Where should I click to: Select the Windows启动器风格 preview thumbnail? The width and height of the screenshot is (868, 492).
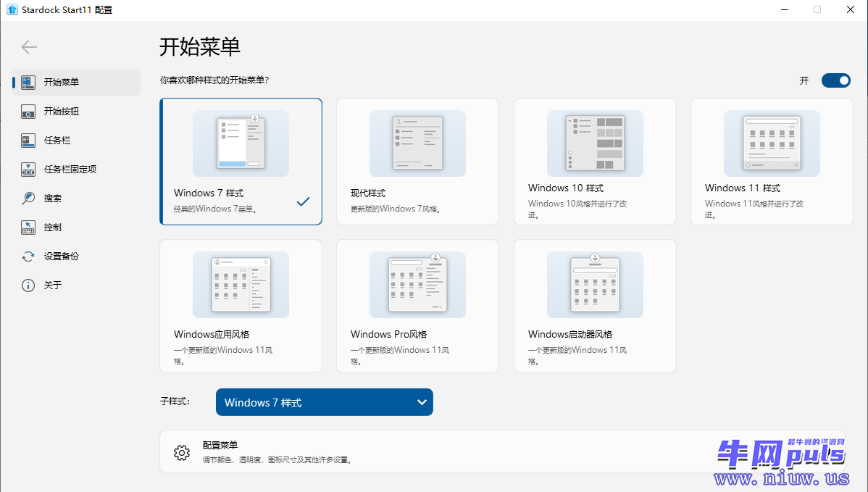(595, 285)
